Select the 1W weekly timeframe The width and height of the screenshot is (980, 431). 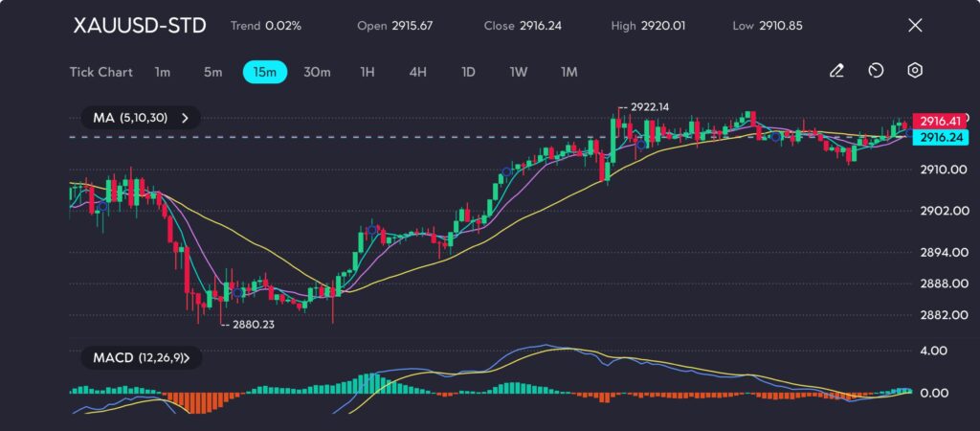pos(519,72)
